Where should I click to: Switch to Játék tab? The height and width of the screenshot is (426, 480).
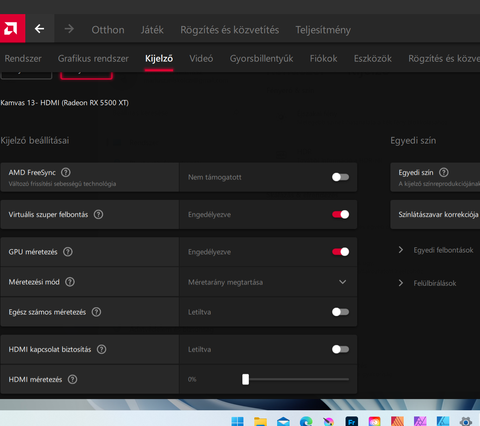[152, 30]
